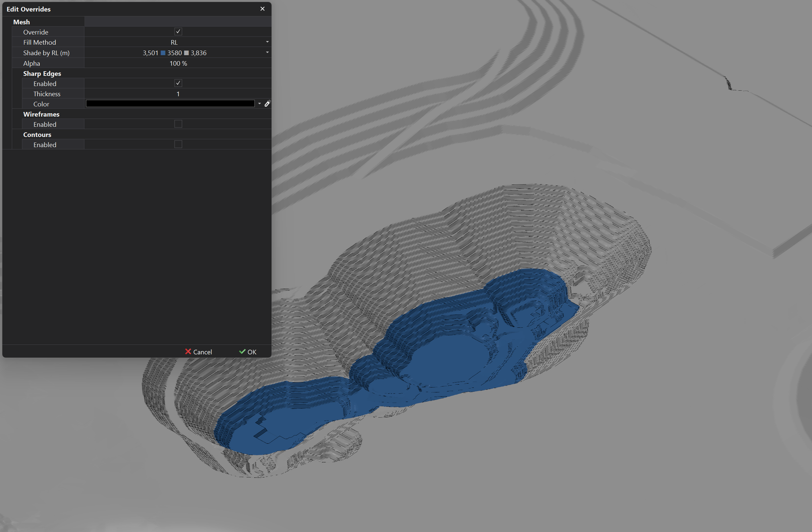This screenshot has width=812, height=532.
Task: Click the blue legend swatch next to 3580
Action: [x=163, y=53]
